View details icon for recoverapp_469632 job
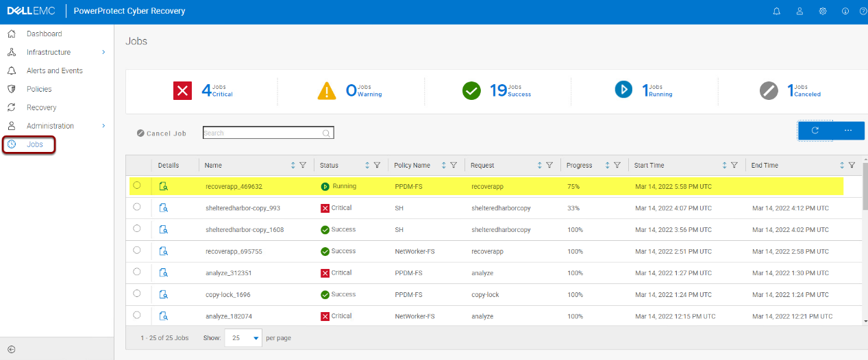 (x=163, y=186)
